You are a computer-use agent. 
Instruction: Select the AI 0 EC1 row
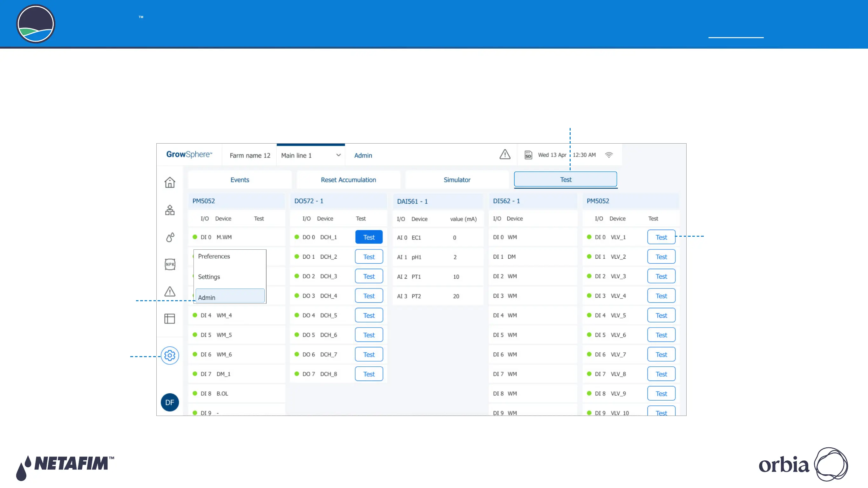coord(438,238)
